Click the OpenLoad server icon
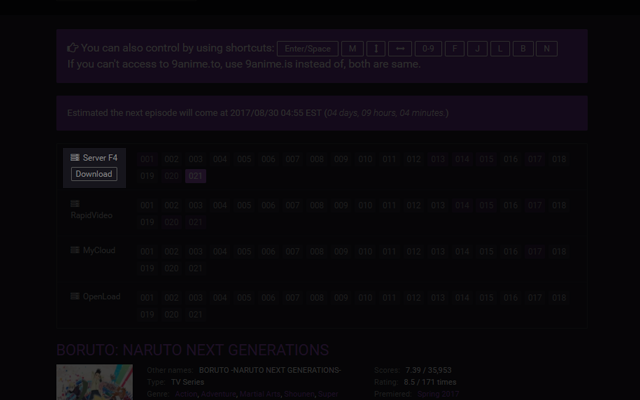The image size is (640, 400). click(75, 296)
